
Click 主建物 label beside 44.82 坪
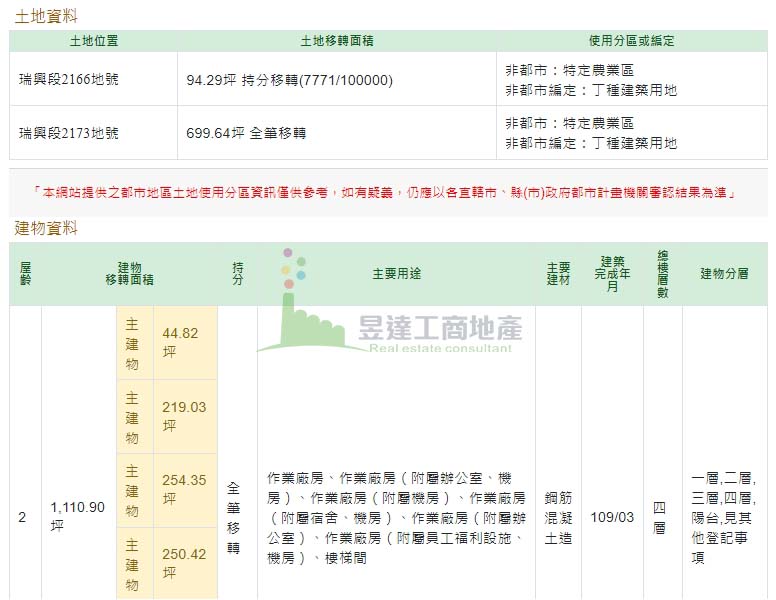tap(132, 344)
